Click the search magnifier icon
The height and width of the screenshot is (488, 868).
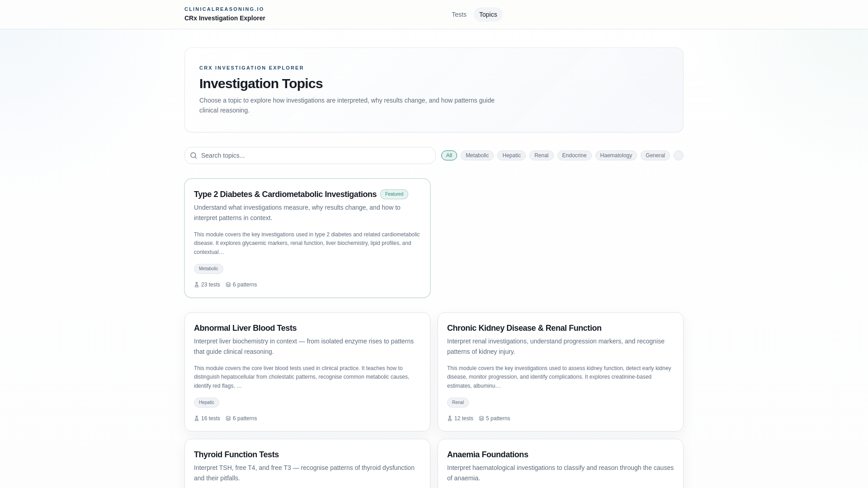(193, 155)
